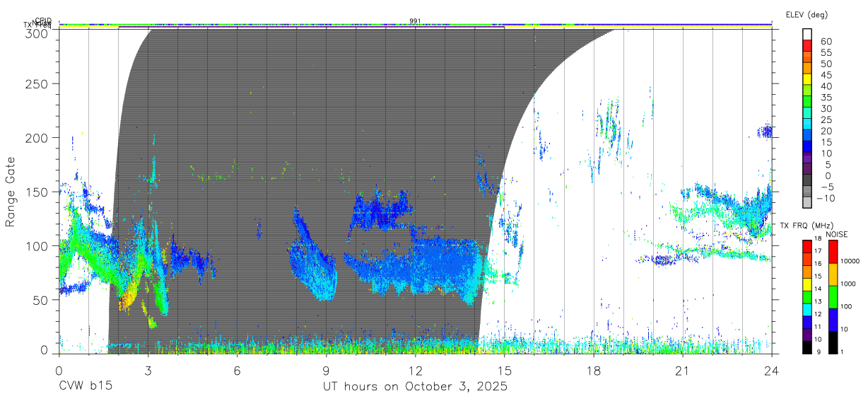Click the '45' label on ELEV scale
This screenshot has height=401, width=868.
(826, 75)
